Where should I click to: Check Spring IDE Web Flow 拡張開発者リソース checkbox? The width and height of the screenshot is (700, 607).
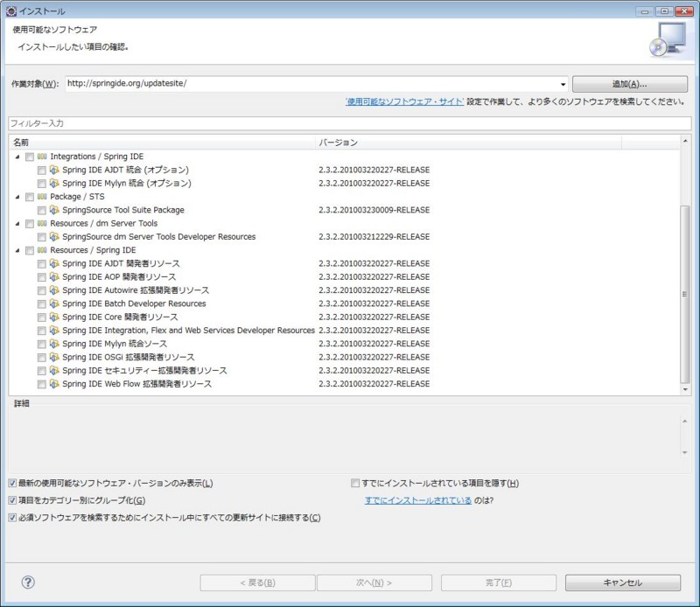(41, 385)
